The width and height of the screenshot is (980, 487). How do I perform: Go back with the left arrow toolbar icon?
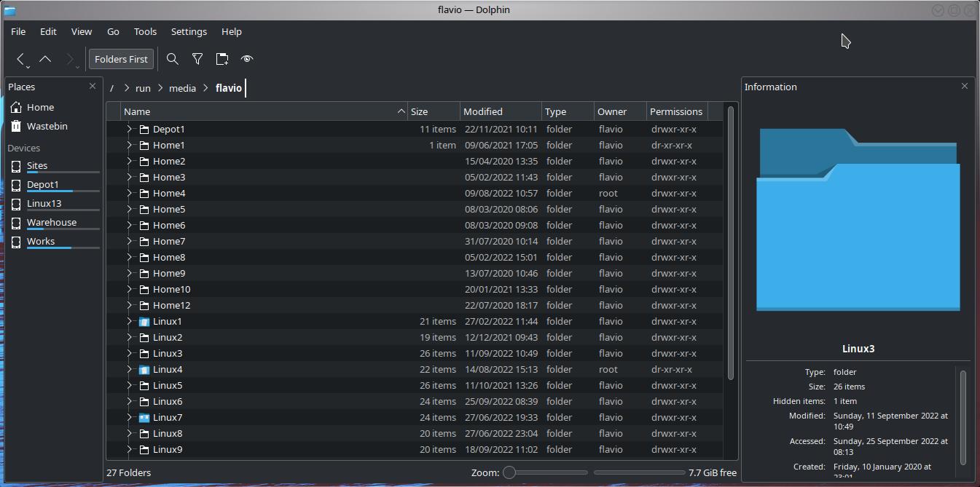point(22,59)
